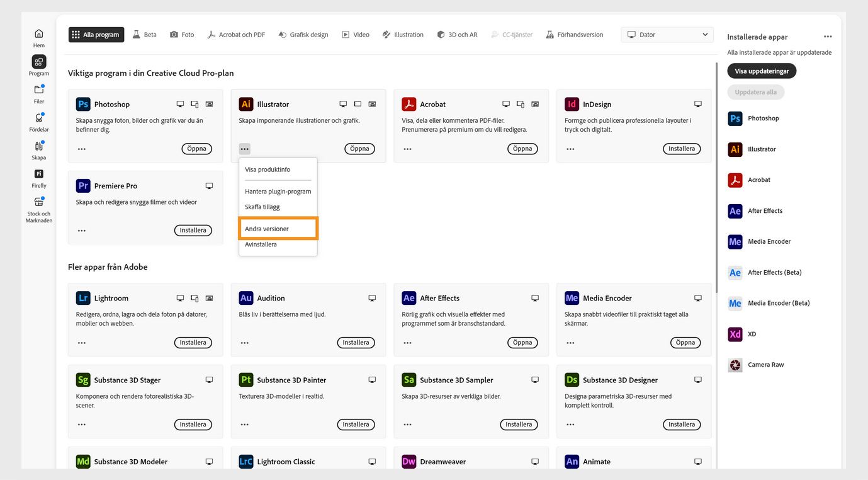Open Premiere Pro card more options menu
Screen dimensions: 868x480
(x=82, y=231)
